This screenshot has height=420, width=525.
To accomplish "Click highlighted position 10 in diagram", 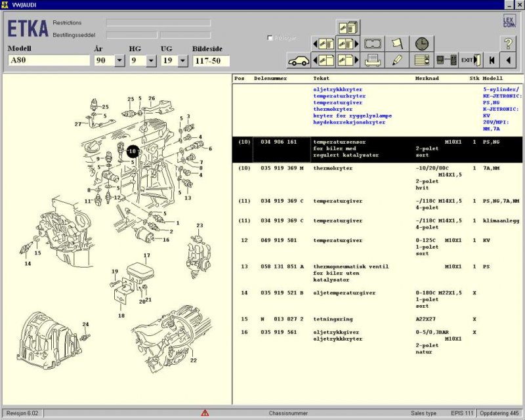I will pyautogui.click(x=133, y=151).
